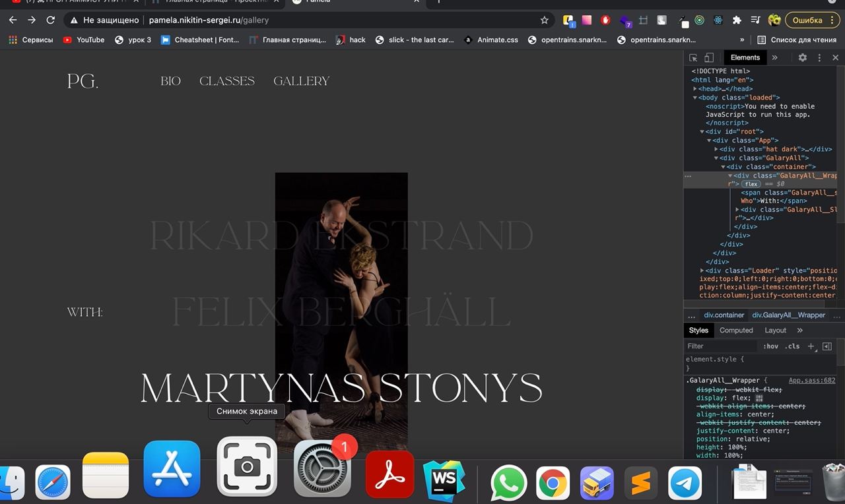Open the green concentric circles extension
This screenshot has height=504, width=845.
pos(700,20)
